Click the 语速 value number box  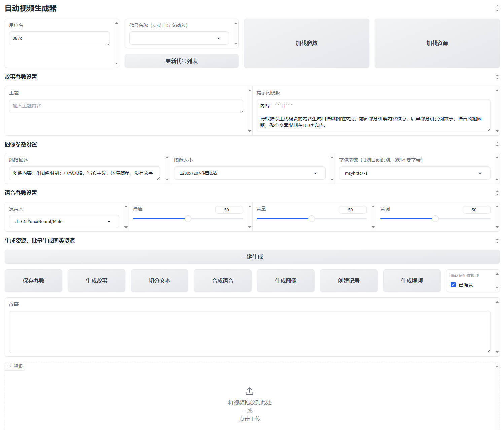[x=229, y=210]
